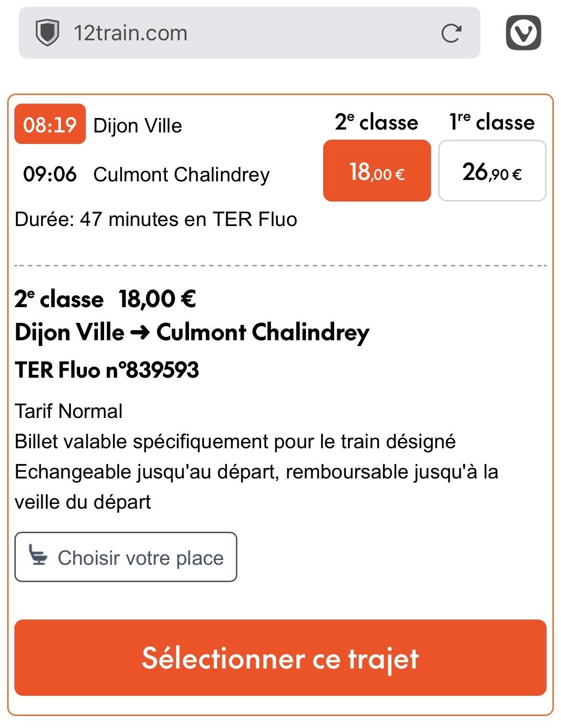Click the seat icon beside Choisir votre place
The height and width of the screenshot is (728, 561).
pyautogui.click(x=38, y=555)
